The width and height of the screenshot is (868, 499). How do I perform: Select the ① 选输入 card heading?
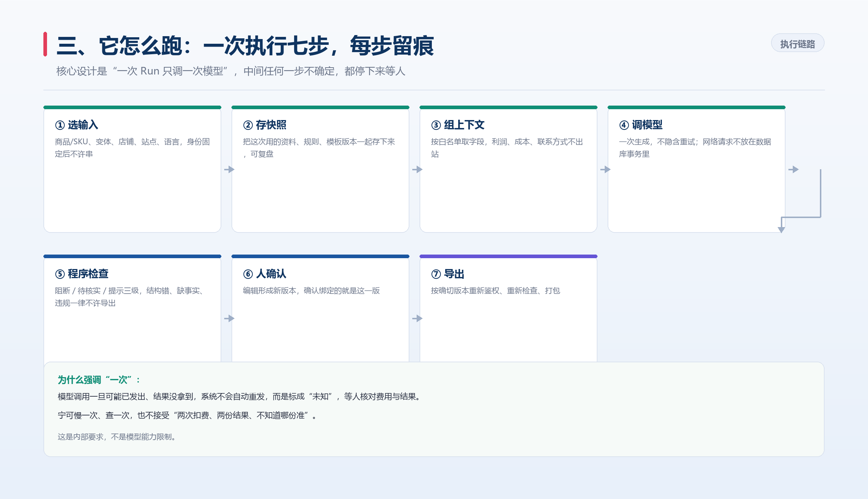[x=76, y=125]
